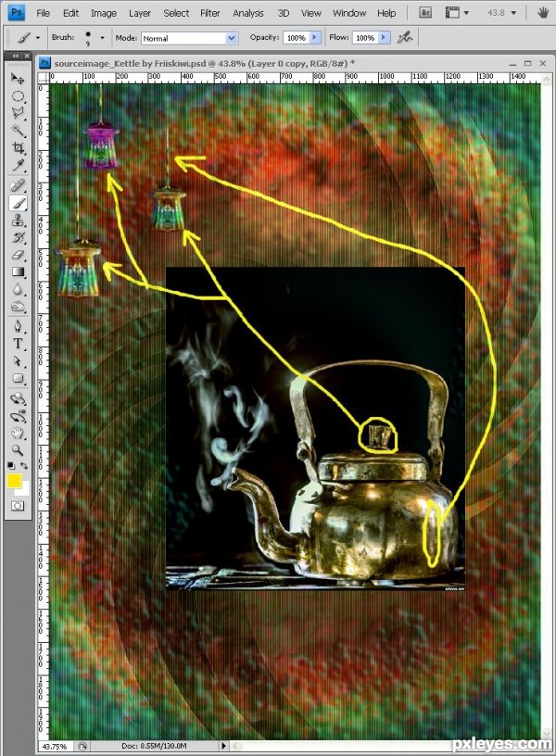
Task: Open the 3D menu
Action: [283, 13]
